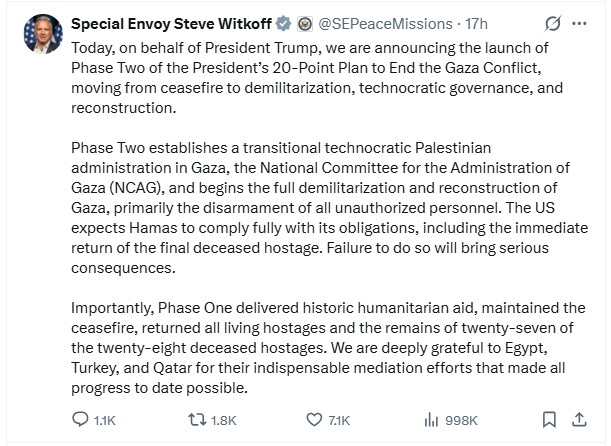
Task: Click the reply speech-bubble icon
Action: click(x=83, y=418)
